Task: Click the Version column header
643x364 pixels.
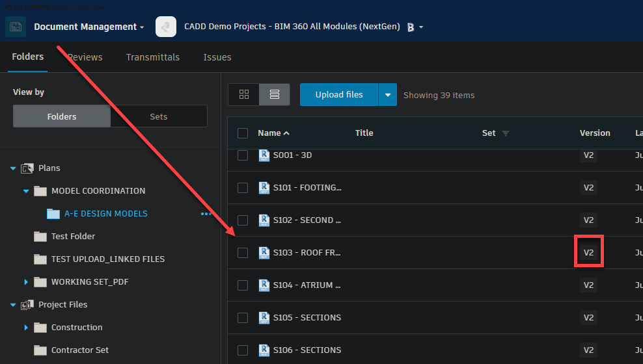Action: pyautogui.click(x=595, y=133)
